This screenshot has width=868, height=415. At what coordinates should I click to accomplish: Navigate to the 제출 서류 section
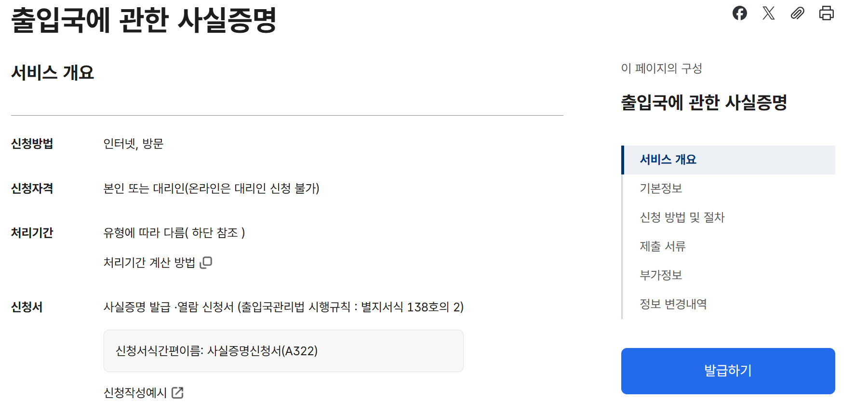click(662, 246)
